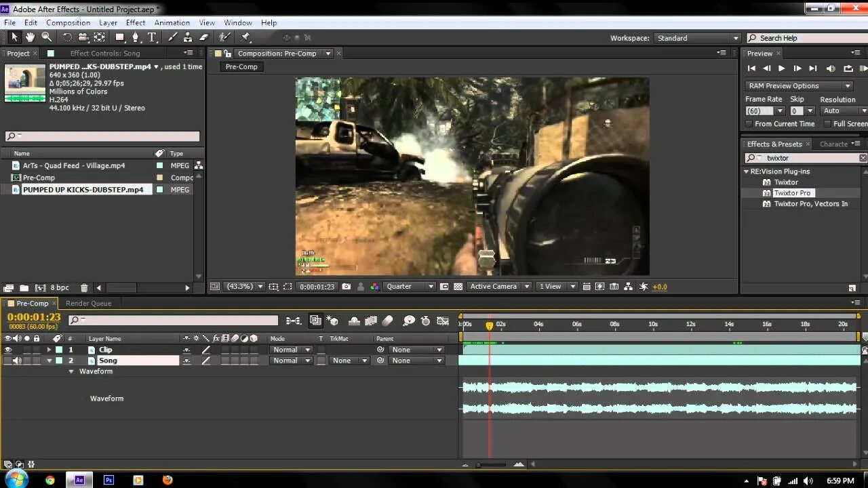Screen dimensions: 868x488
Task: Show channel and color management settings
Action: click(374, 287)
